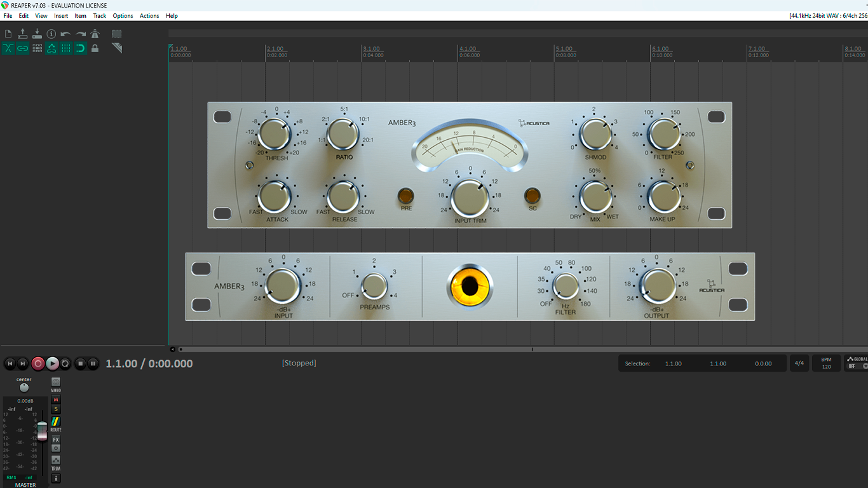The width and height of the screenshot is (868, 488).
Task: Open a project with the upload icon
Action: pos(23,34)
